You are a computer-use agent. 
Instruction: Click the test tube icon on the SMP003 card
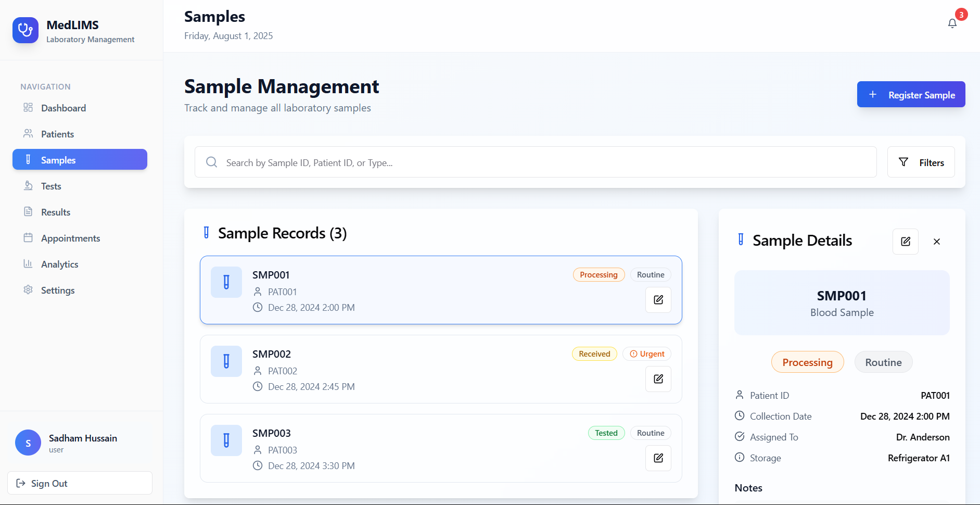click(226, 440)
